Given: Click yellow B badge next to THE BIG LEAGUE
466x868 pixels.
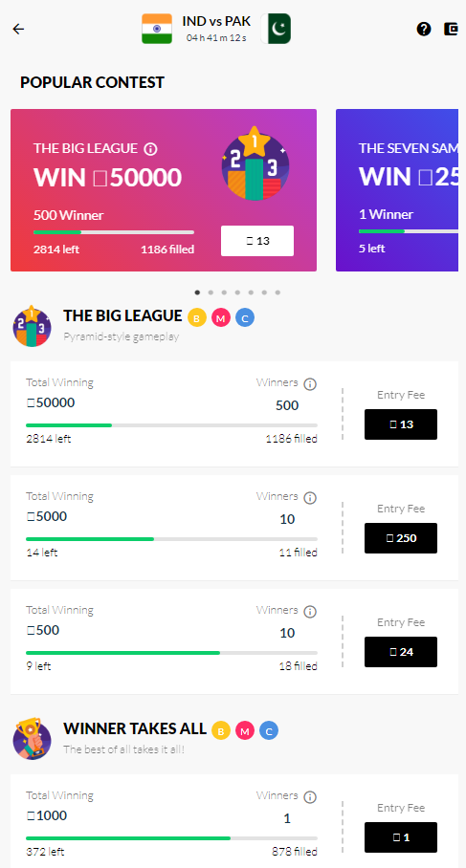Looking at the screenshot, I should (x=197, y=317).
